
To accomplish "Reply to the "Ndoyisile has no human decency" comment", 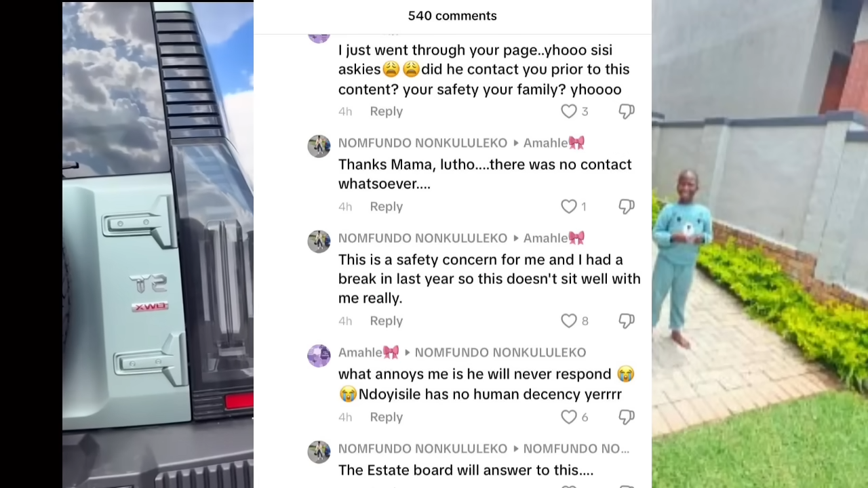I will coord(386,417).
